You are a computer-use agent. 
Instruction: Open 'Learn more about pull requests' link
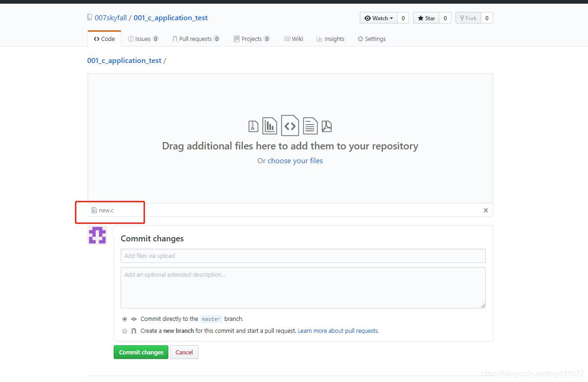(338, 331)
